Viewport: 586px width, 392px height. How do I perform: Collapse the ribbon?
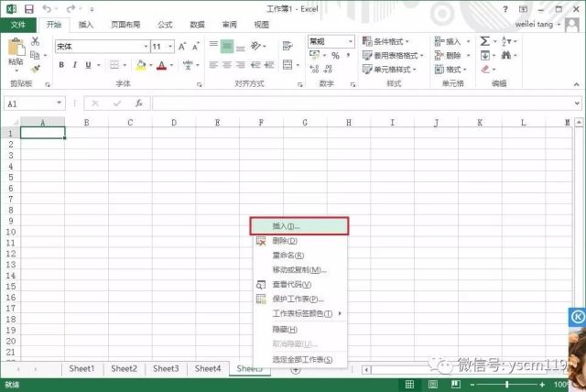click(x=576, y=85)
